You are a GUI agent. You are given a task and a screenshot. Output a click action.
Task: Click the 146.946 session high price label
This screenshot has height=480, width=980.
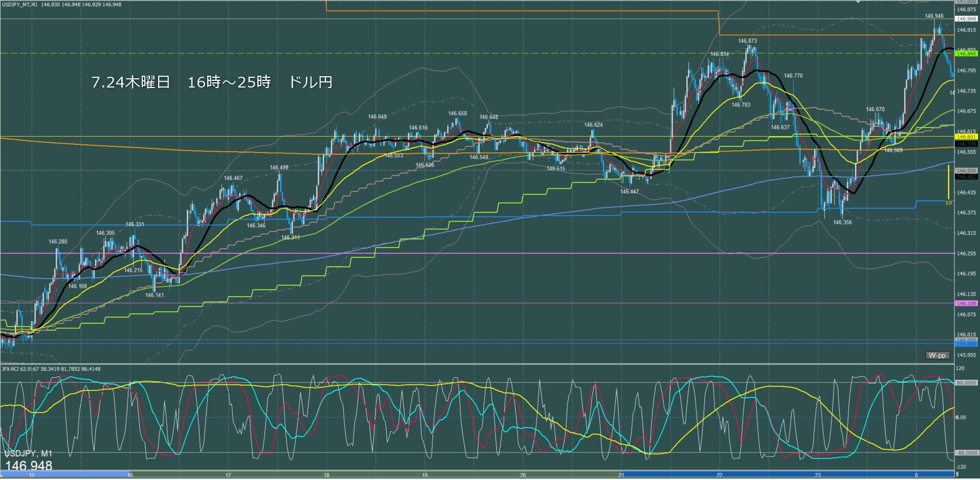(934, 16)
